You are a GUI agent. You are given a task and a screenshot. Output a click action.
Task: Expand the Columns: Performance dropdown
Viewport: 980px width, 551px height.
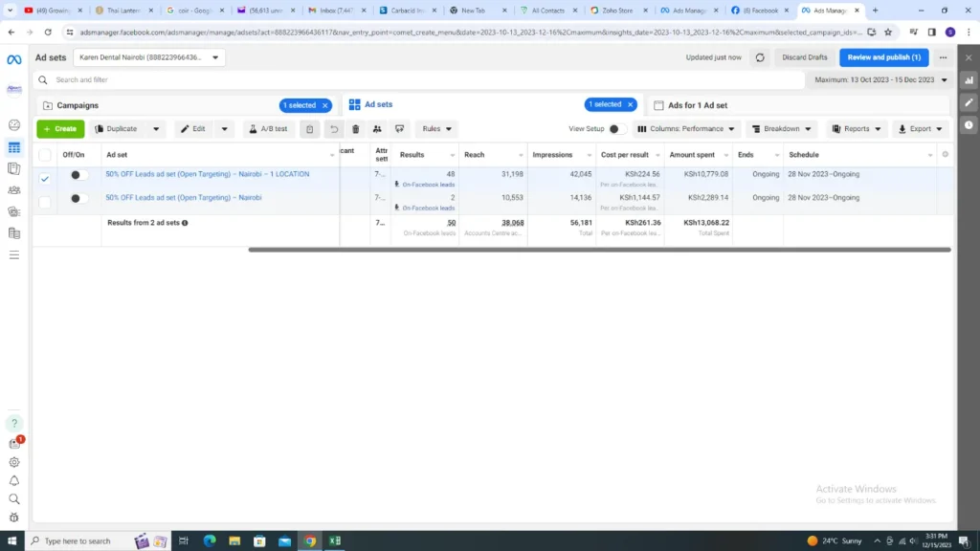[x=686, y=129]
